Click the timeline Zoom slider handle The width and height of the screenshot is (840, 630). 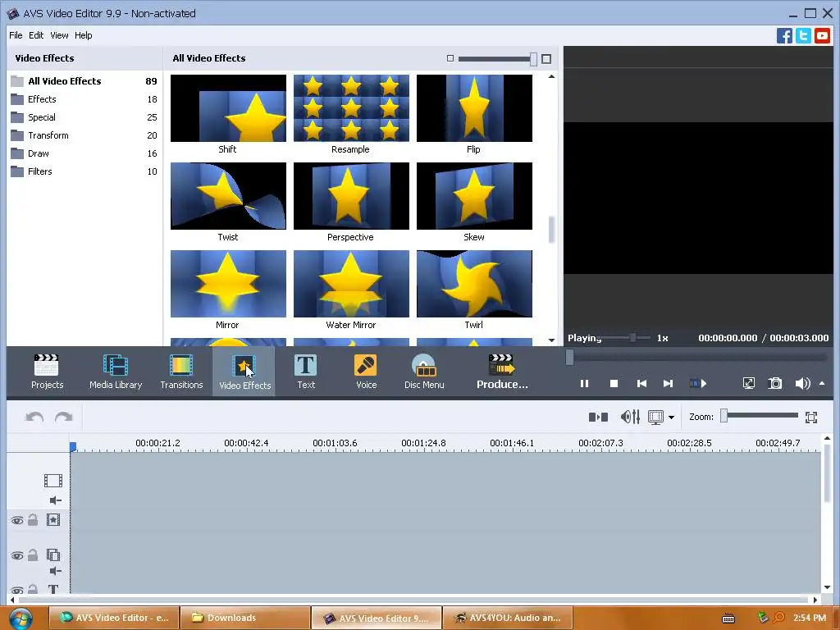(724, 416)
